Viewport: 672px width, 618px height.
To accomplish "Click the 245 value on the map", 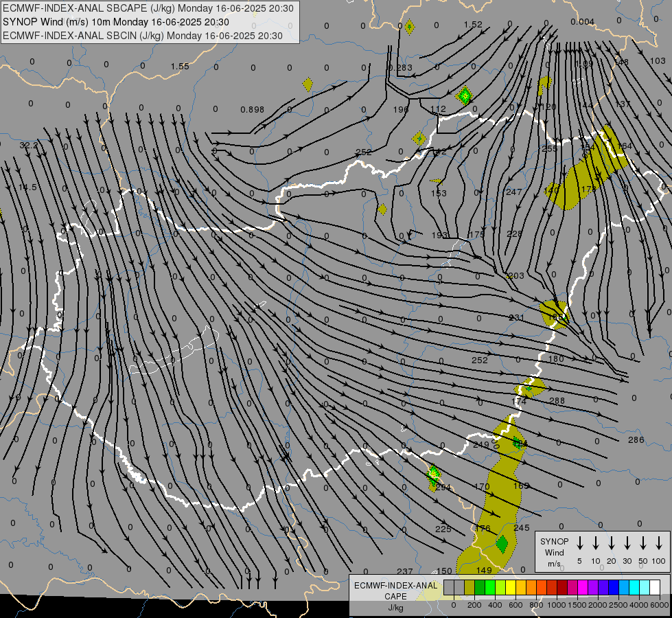I will (x=522, y=528).
